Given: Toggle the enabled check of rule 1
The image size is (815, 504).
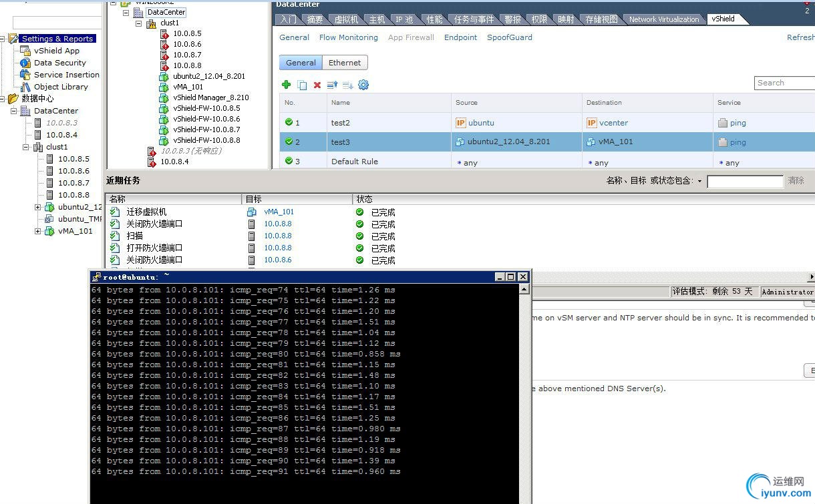Looking at the screenshot, I should (x=289, y=122).
